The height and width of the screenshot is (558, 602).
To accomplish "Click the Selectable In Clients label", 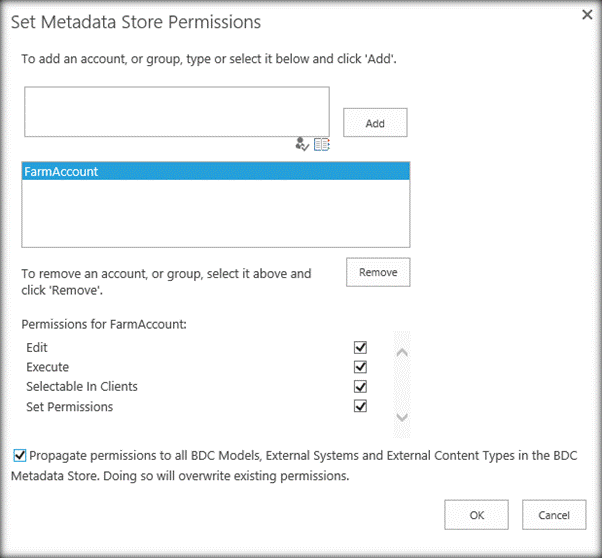I will click(x=82, y=387).
